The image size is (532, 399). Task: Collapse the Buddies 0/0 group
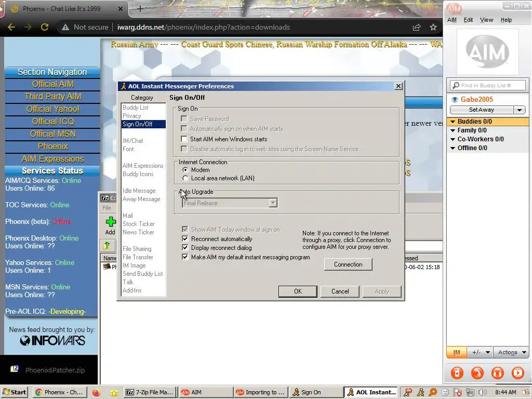453,122
